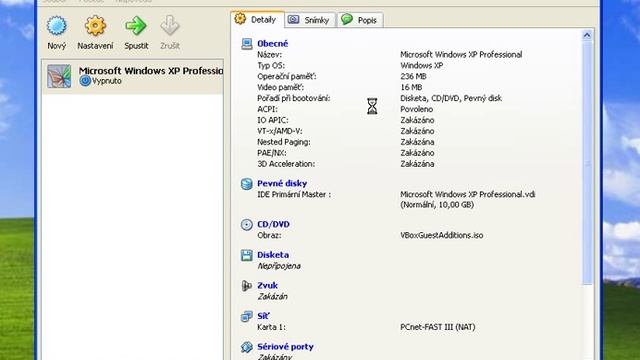Click the CD/DVD disc icon
This screenshot has width=640, height=360.
(247, 224)
